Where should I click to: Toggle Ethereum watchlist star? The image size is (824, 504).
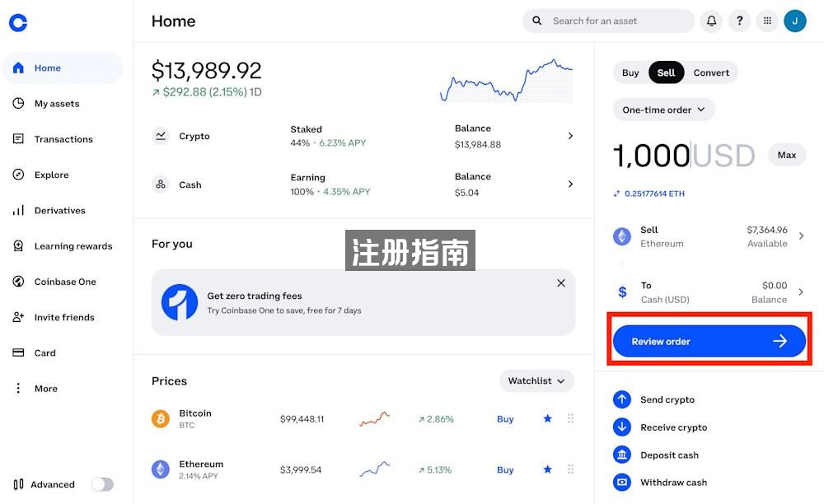coord(548,469)
